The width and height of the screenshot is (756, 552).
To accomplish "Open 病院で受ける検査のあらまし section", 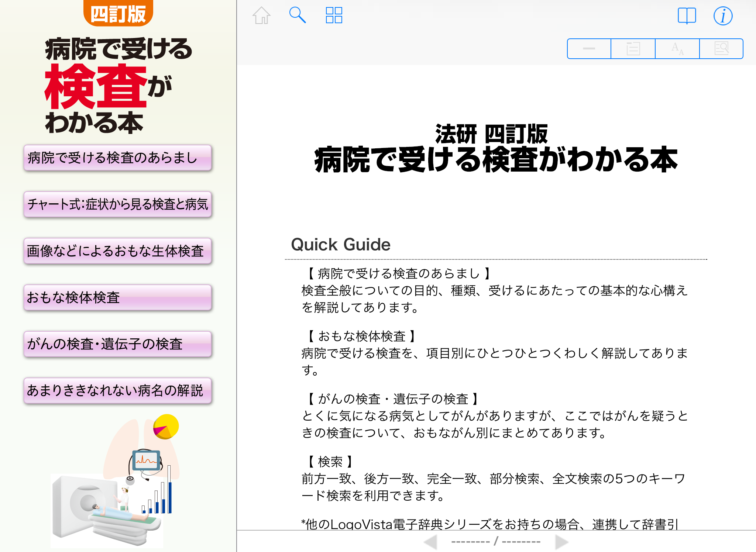I will [117, 158].
